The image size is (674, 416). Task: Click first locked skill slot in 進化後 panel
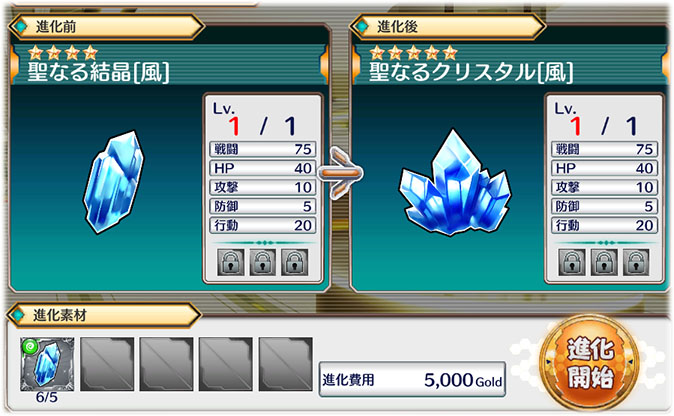click(572, 262)
